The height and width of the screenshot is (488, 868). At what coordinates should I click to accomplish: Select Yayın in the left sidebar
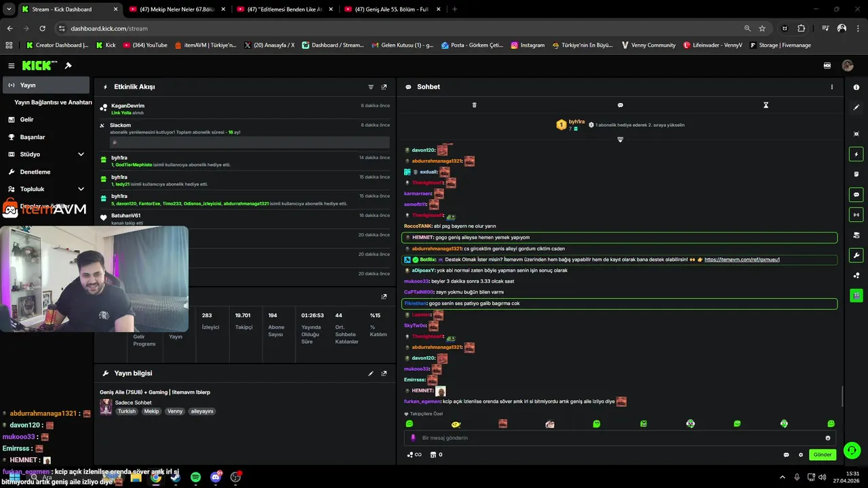point(45,85)
